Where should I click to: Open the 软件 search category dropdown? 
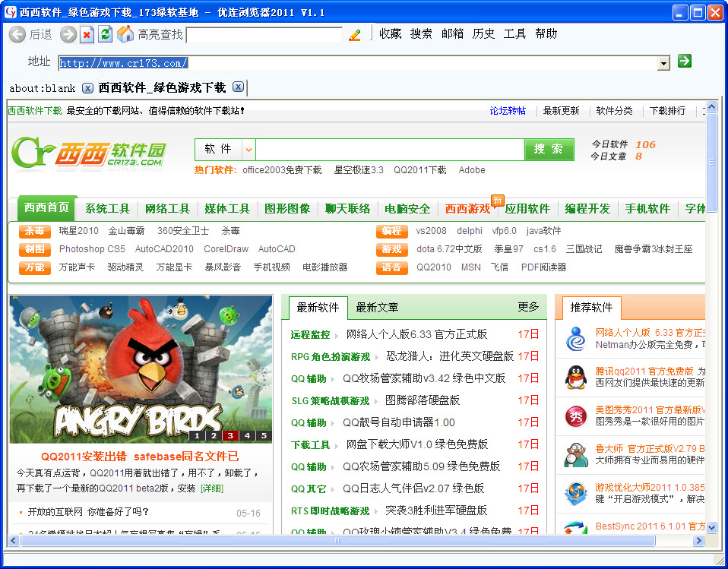[248, 150]
